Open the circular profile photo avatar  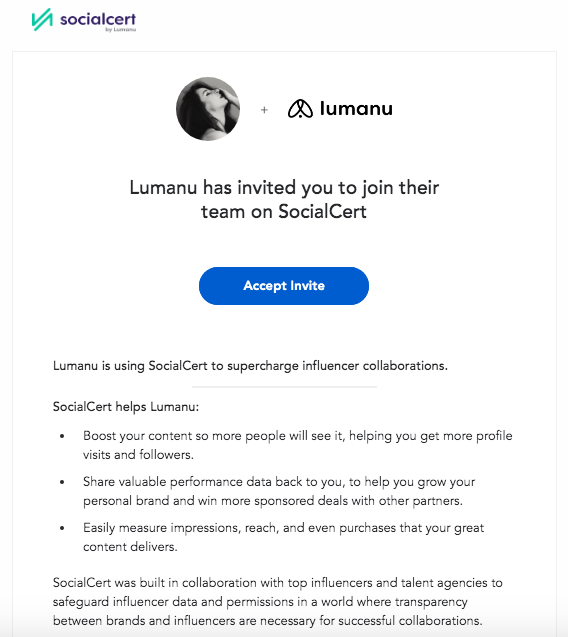pyautogui.click(x=208, y=109)
